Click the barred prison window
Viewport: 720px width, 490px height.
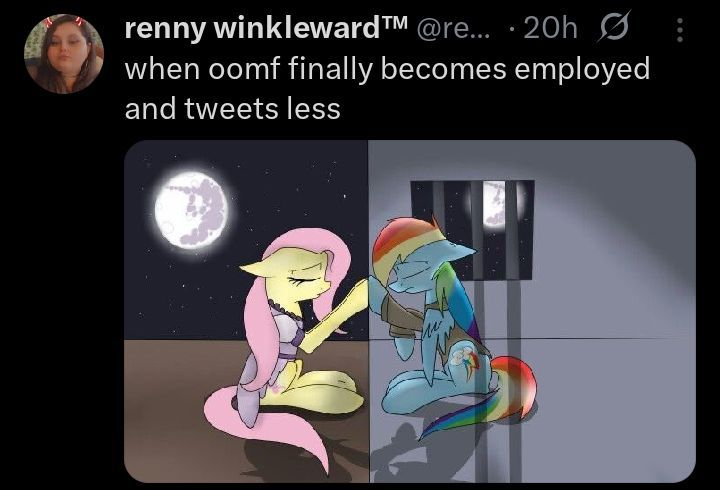coord(472,230)
